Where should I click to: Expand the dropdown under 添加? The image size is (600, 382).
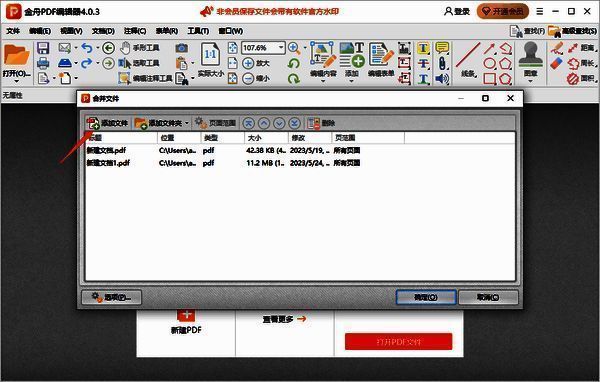(x=352, y=81)
